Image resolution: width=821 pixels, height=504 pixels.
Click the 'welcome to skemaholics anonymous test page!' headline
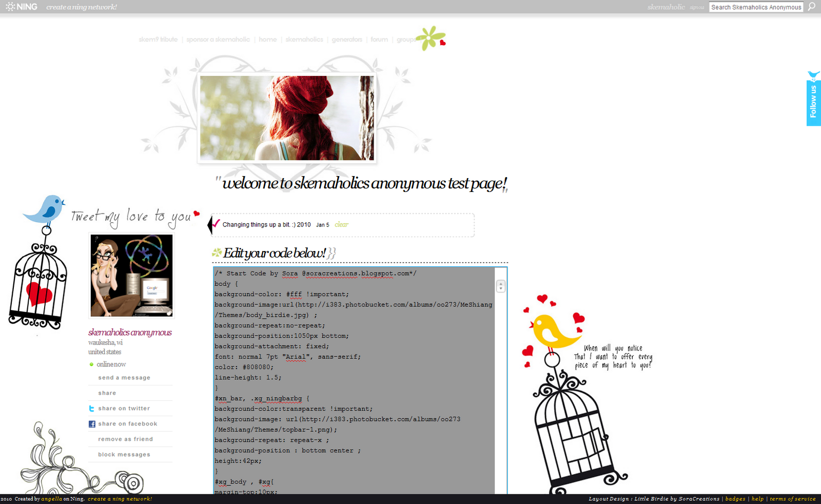[364, 183]
